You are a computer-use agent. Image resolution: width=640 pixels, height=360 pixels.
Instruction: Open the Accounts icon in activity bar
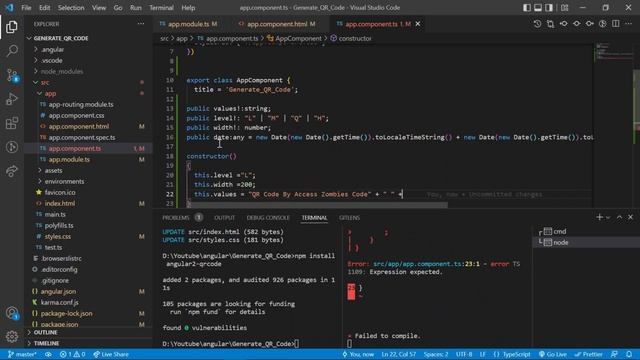point(12,313)
